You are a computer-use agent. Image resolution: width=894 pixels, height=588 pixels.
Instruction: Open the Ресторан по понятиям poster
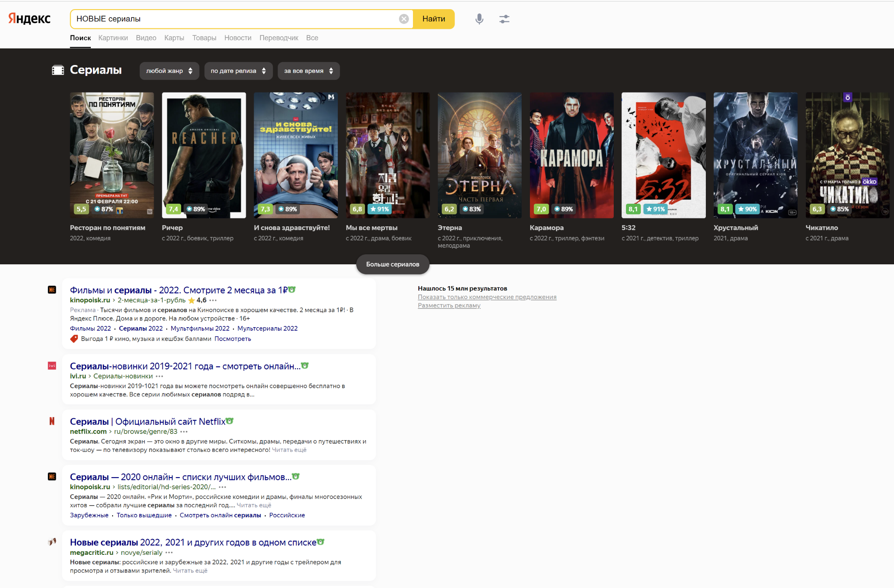(x=112, y=155)
